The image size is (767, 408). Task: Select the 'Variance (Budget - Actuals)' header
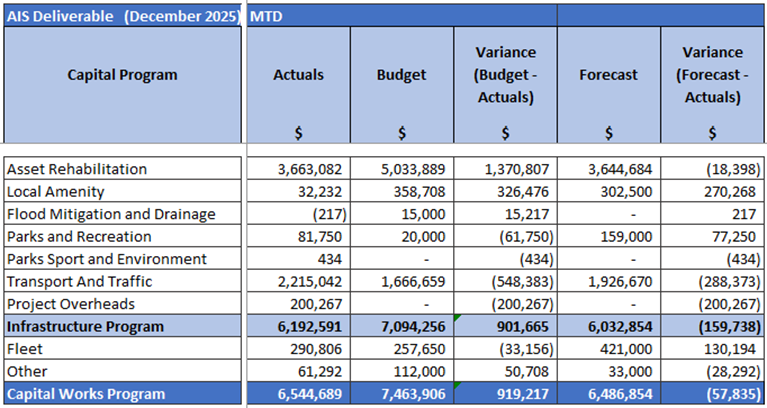505,75
